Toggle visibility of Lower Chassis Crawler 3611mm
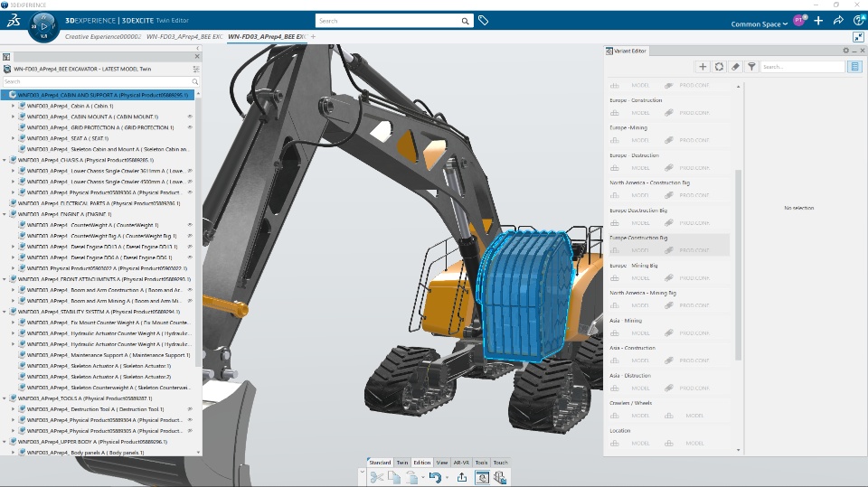This screenshot has height=487, width=868. pos(190,171)
